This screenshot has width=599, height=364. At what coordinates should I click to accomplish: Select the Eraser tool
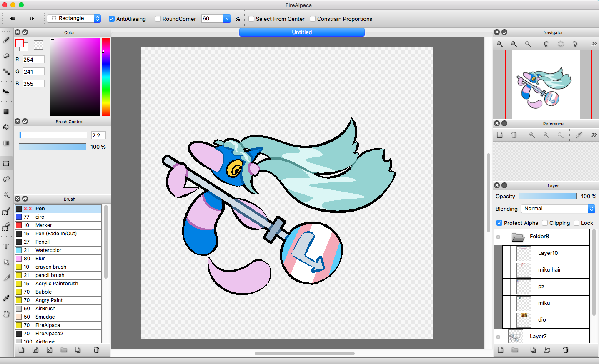(x=6, y=56)
